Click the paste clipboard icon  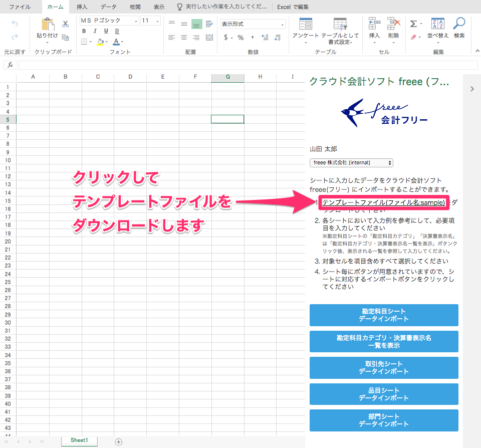pos(48,25)
